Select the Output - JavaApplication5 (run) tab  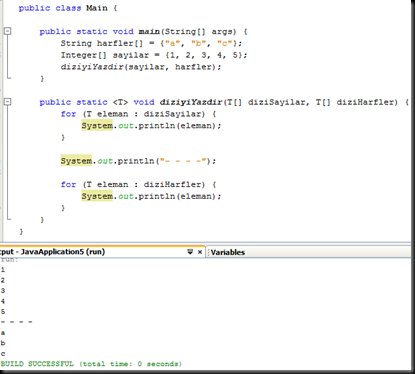coord(52,252)
